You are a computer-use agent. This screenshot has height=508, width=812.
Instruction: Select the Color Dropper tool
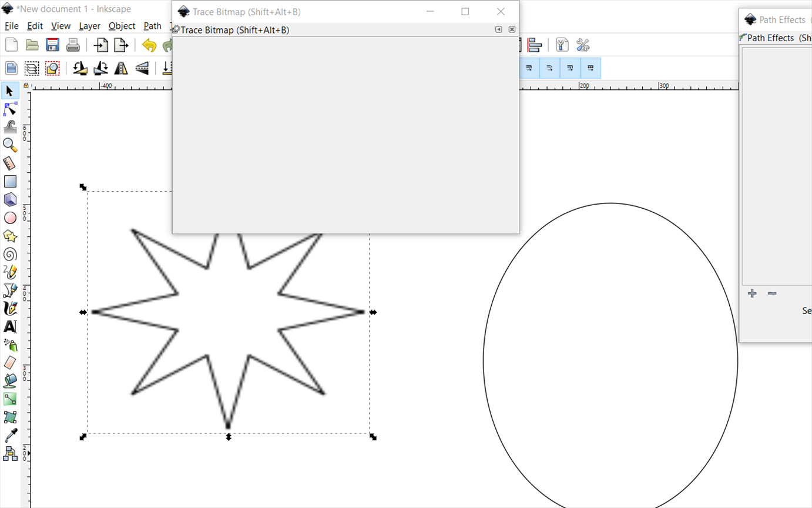tap(10, 435)
